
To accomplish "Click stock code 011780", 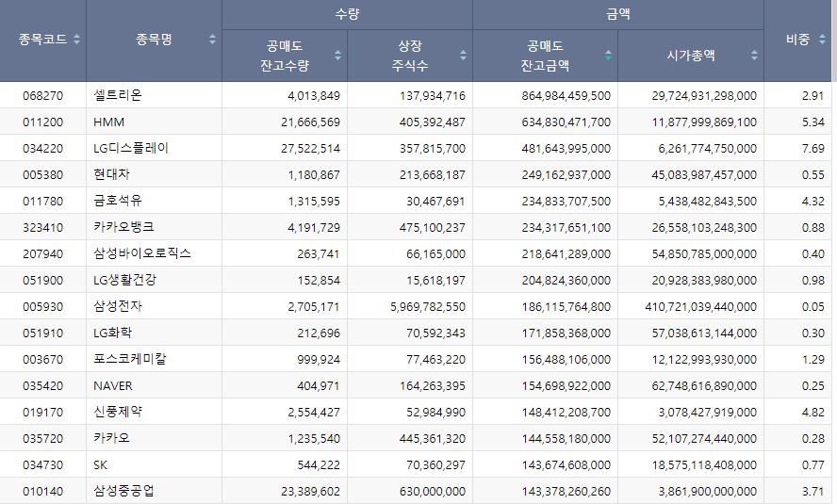I will tap(42, 201).
